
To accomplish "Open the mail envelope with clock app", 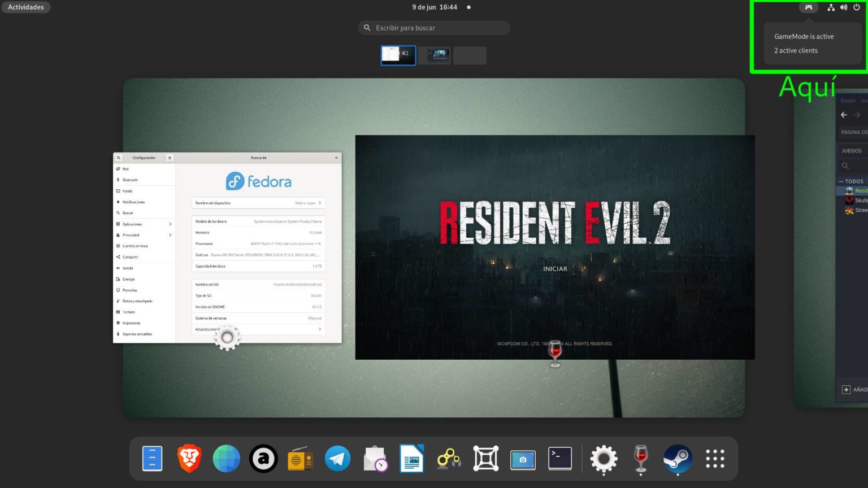I will pyautogui.click(x=375, y=459).
